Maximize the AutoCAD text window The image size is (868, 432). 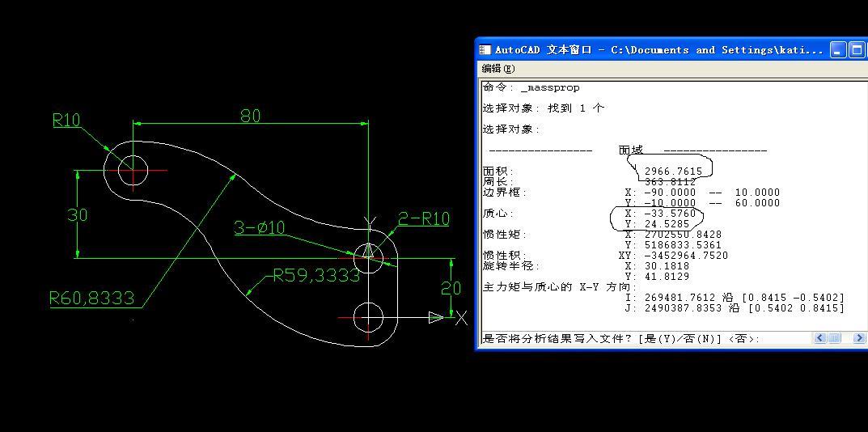[857, 50]
